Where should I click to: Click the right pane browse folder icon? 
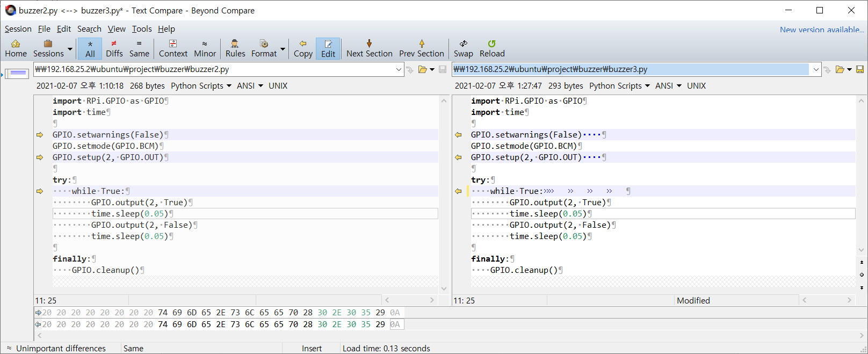(x=840, y=69)
